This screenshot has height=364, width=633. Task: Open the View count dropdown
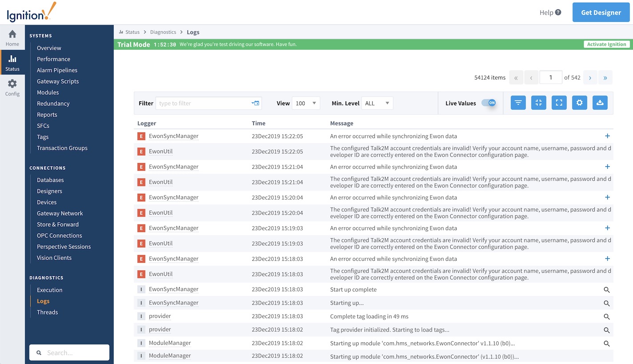point(306,103)
